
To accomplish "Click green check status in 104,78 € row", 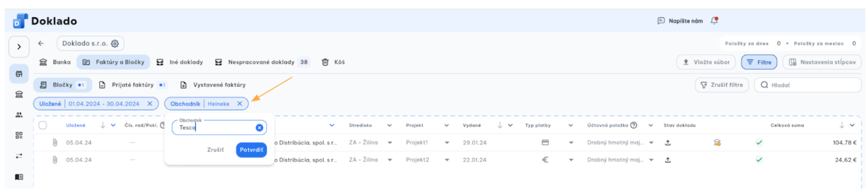I will [x=759, y=142].
